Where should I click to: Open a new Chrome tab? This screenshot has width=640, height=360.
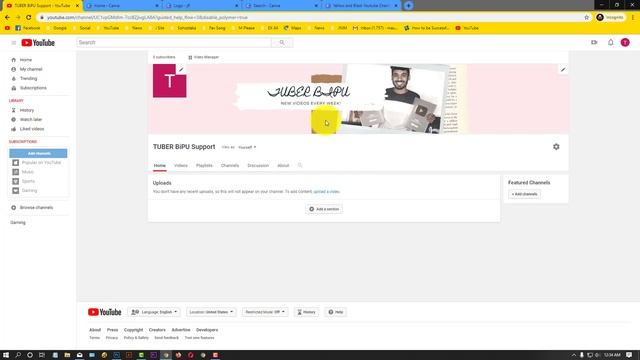click(x=408, y=6)
